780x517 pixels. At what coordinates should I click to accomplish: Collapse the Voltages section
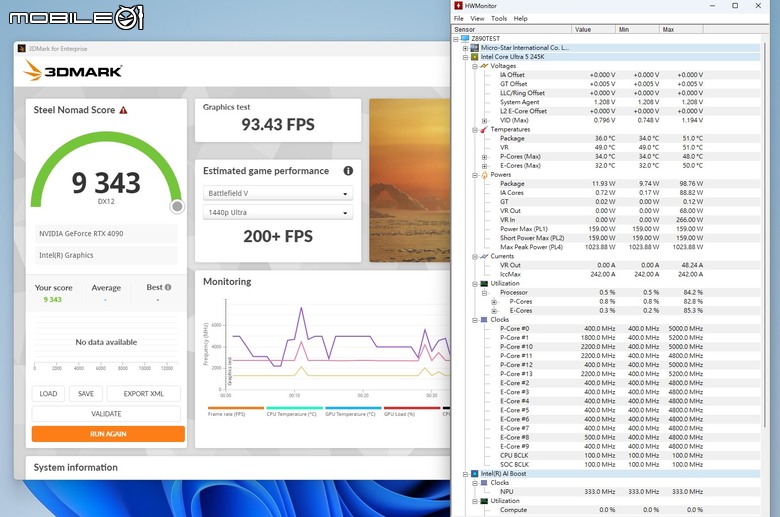pyautogui.click(x=475, y=66)
